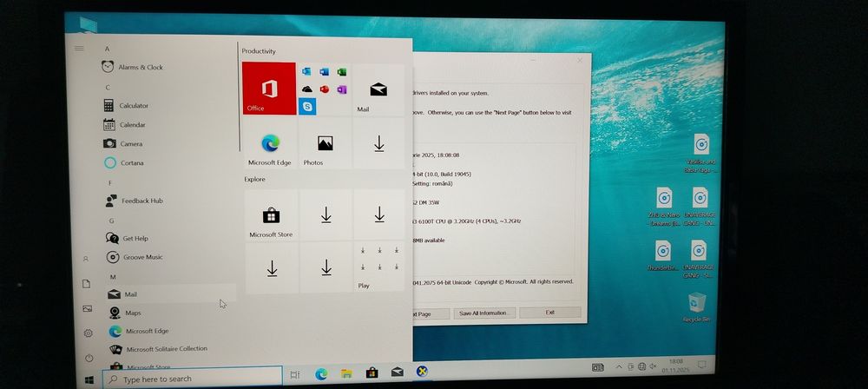Click the Productivity group heading

259,51
